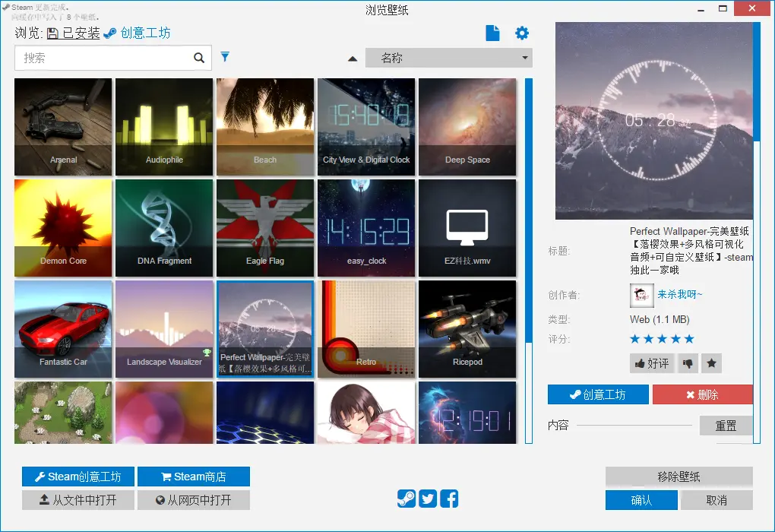
Task: Select the EZ科技.wmv wallpaper
Action: (467, 228)
